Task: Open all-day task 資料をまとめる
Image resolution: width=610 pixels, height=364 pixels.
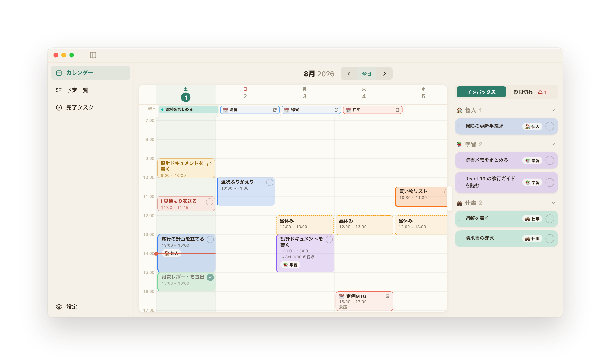Action: (x=188, y=109)
